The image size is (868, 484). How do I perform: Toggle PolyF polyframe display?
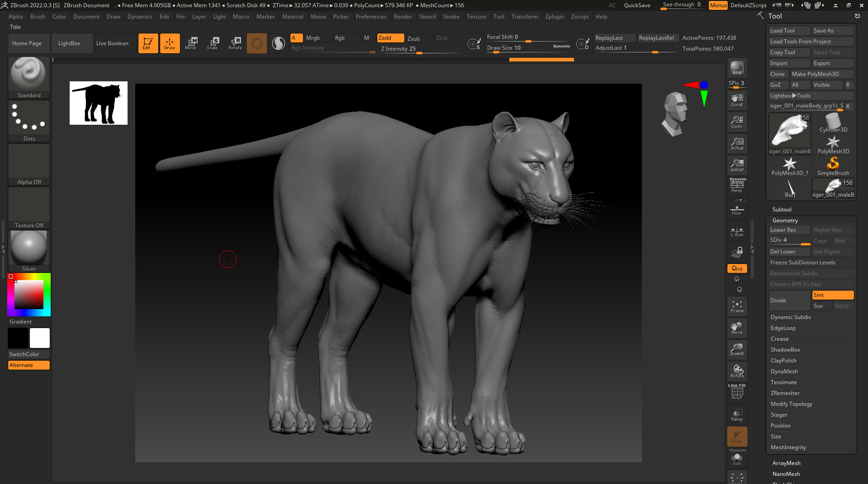[737, 392]
